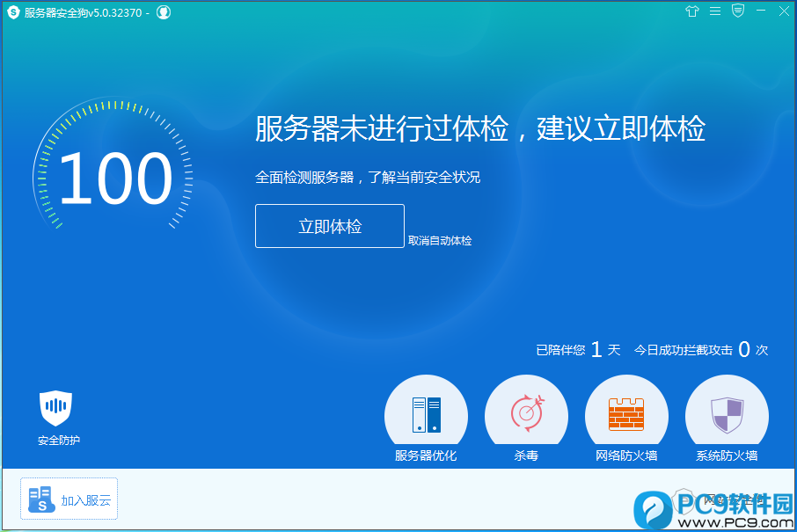Image resolution: width=797 pixels, height=532 pixels.
Task: Click the 已陪伴您 1 天 text
Action: click(x=579, y=350)
